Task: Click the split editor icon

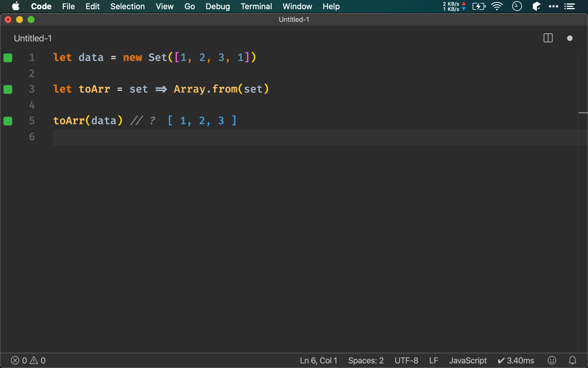Action: (548, 38)
